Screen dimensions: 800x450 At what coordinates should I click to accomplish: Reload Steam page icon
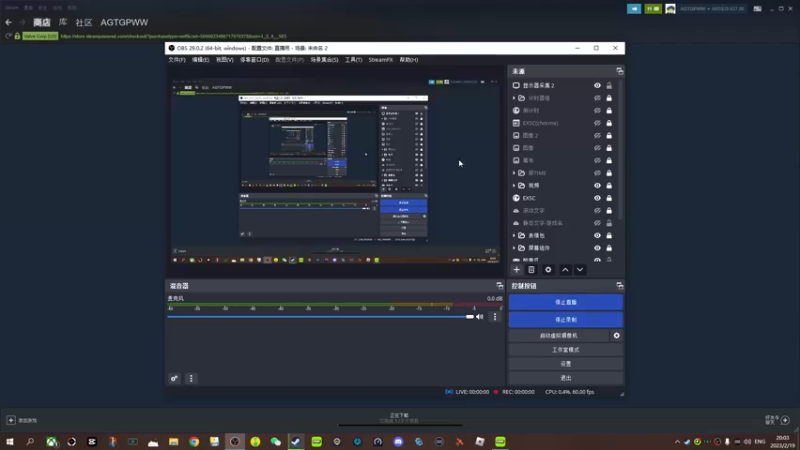(x=8, y=36)
